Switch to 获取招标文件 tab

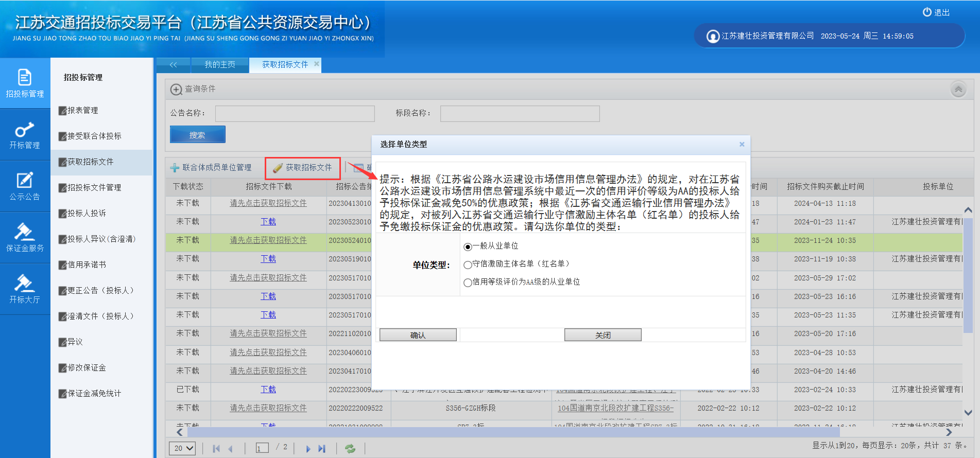[x=285, y=65]
